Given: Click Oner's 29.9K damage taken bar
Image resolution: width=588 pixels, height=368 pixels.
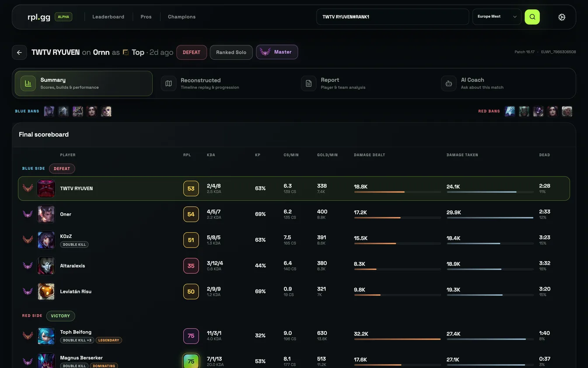Looking at the screenshot, I should 490,218.
